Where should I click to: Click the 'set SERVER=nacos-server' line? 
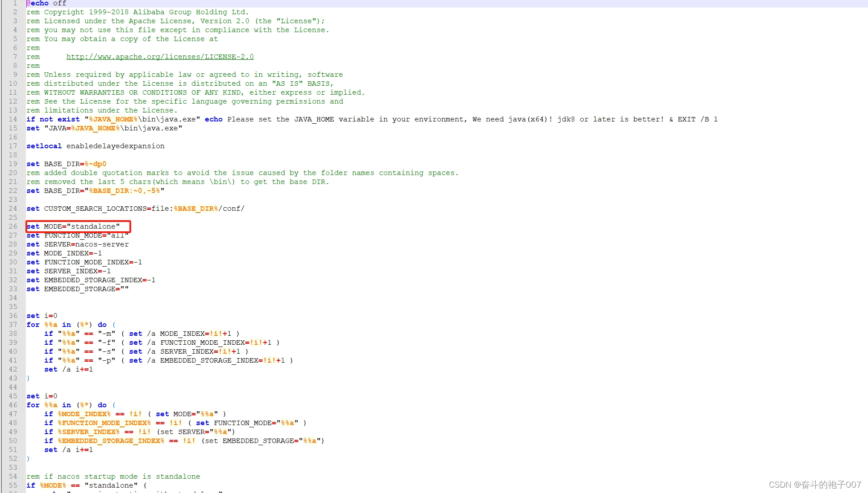(x=77, y=244)
